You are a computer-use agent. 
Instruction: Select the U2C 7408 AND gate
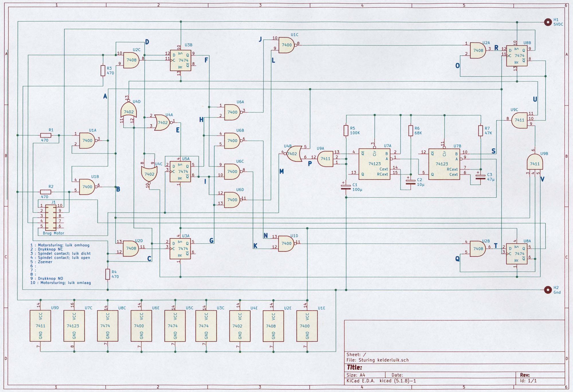131,60
